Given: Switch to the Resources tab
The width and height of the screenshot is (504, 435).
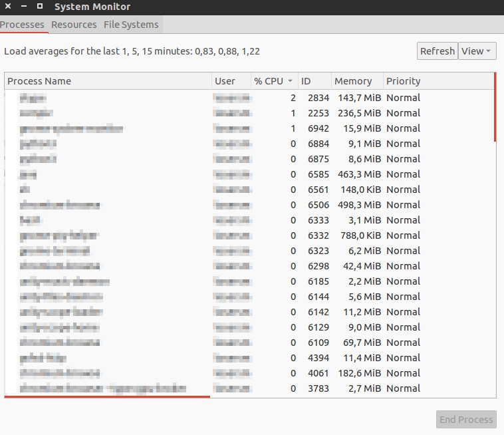Looking at the screenshot, I should (74, 25).
